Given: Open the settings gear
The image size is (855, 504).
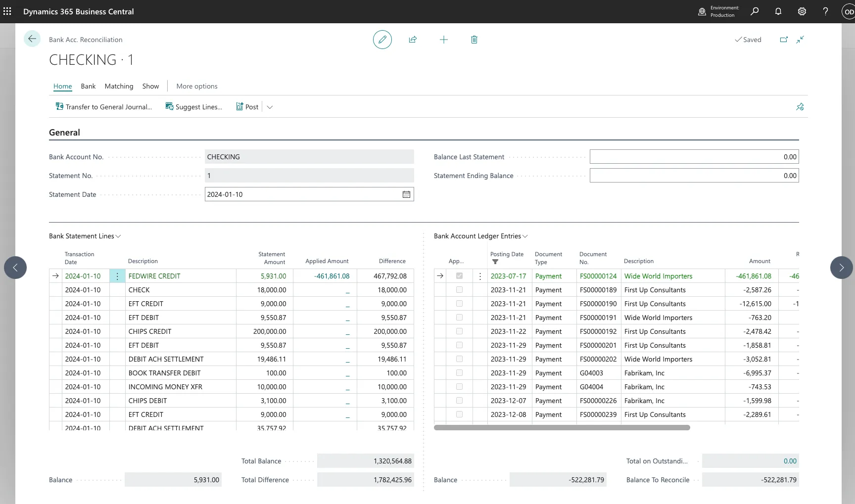Looking at the screenshot, I should [802, 11].
